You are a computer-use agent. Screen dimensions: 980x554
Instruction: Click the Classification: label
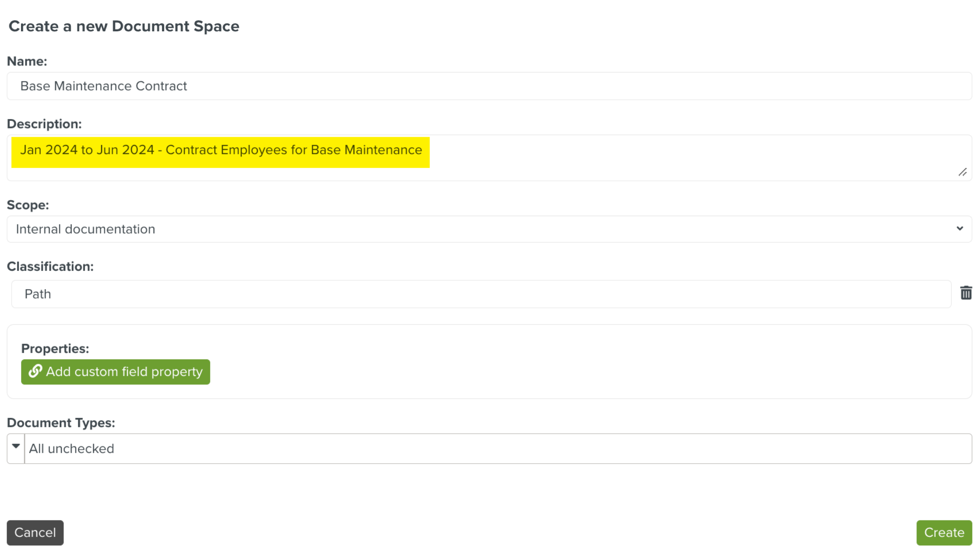(50, 267)
